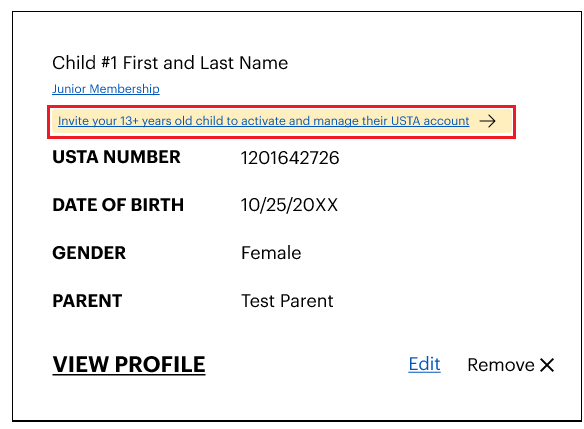The width and height of the screenshot is (584, 429).
Task: Select the USTA number 1201642726
Action: click(290, 158)
